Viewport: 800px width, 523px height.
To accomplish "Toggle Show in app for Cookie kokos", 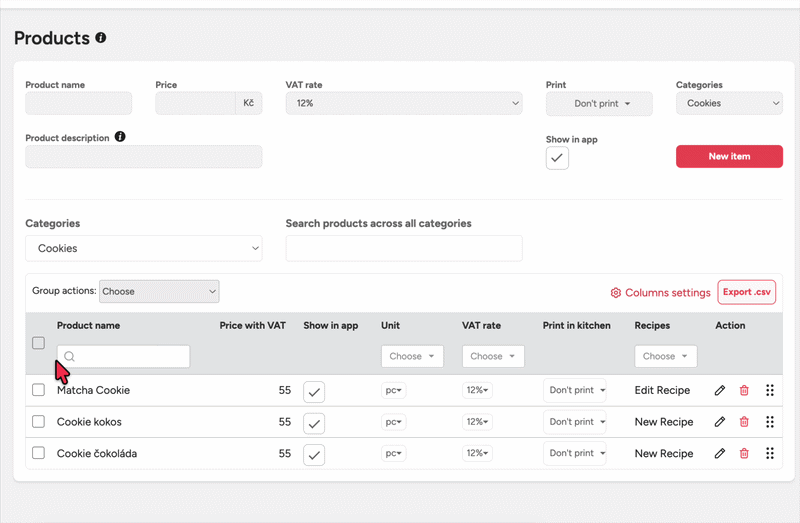I will click(x=314, y=423).
